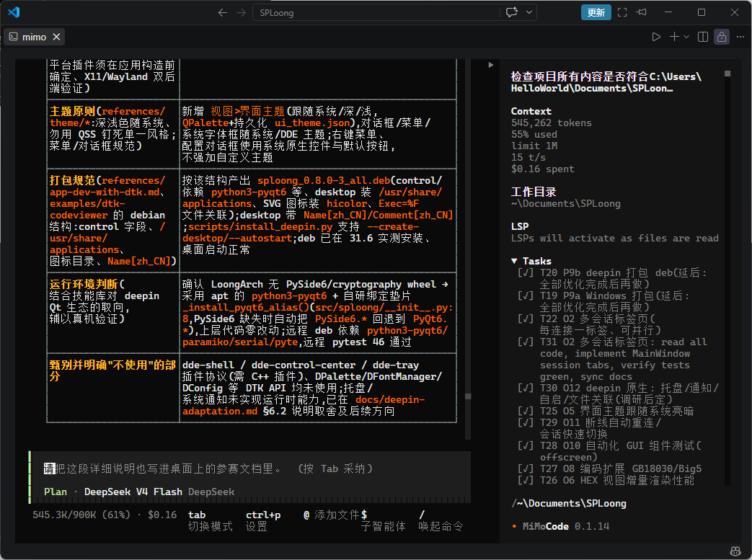Select the mimo terminal tab
The image size is (752, 560).
point(35,37)
